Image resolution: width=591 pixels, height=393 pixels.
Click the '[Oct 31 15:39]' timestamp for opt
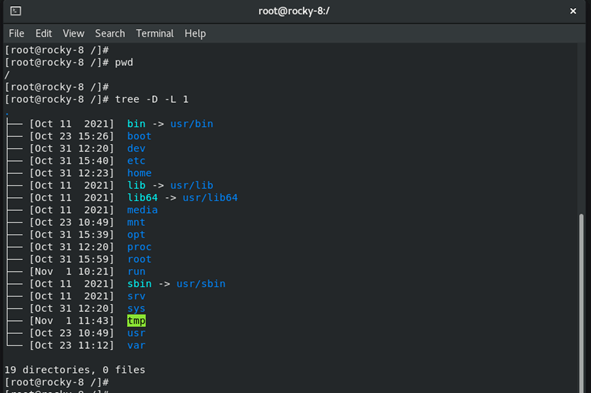coord(72,235)
